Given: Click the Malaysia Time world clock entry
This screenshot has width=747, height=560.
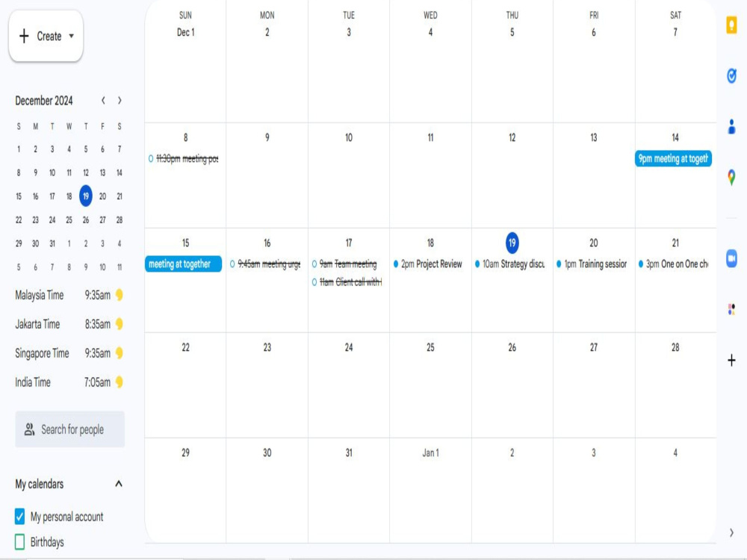Looking at the screenshot, I should pos(69,295).
